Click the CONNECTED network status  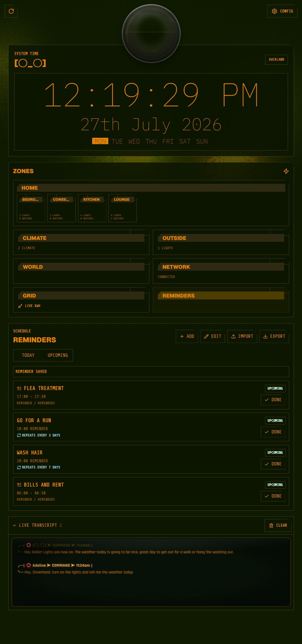(x=166, y=277)
